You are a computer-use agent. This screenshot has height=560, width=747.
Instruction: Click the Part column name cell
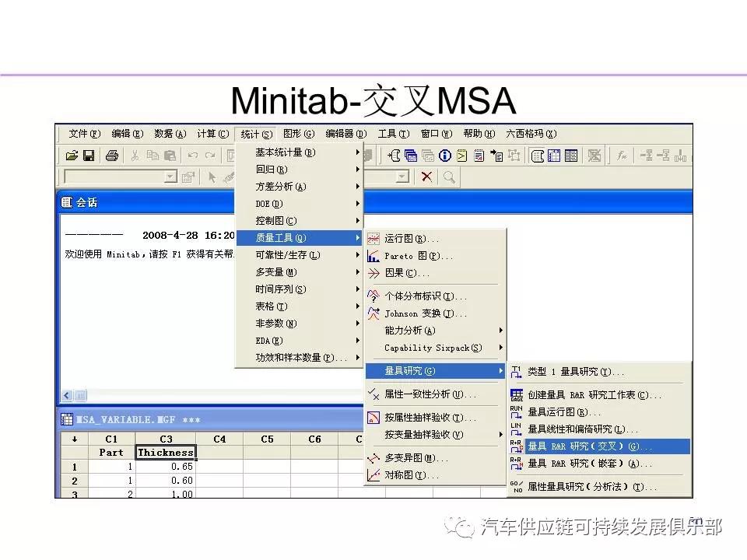tap(111, 453)
